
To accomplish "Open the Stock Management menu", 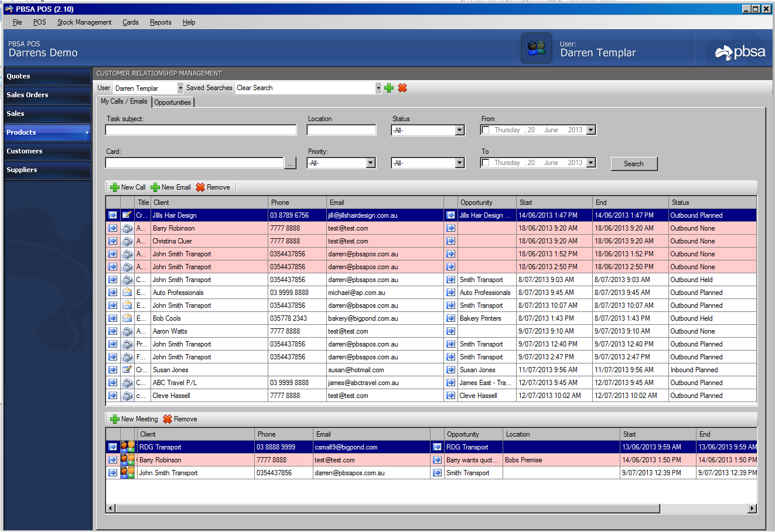I will point(84,22).
